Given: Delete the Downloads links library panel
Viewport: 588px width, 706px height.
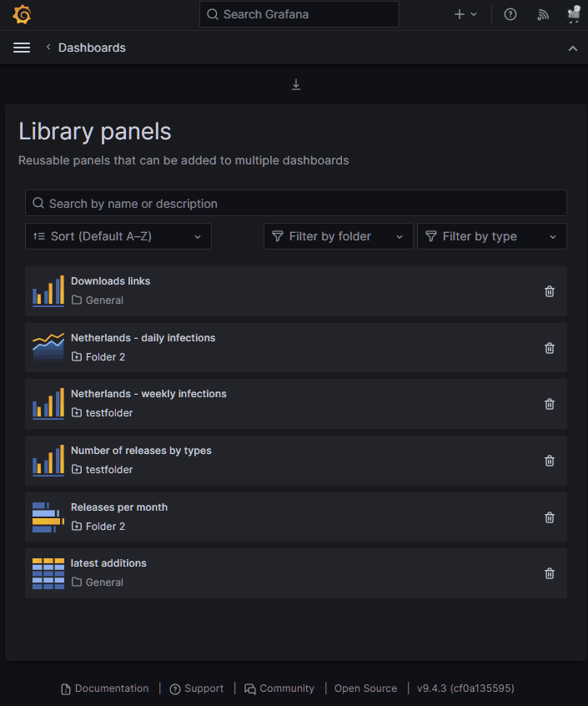Looking at the screenshot, I should tap(549, 291).
